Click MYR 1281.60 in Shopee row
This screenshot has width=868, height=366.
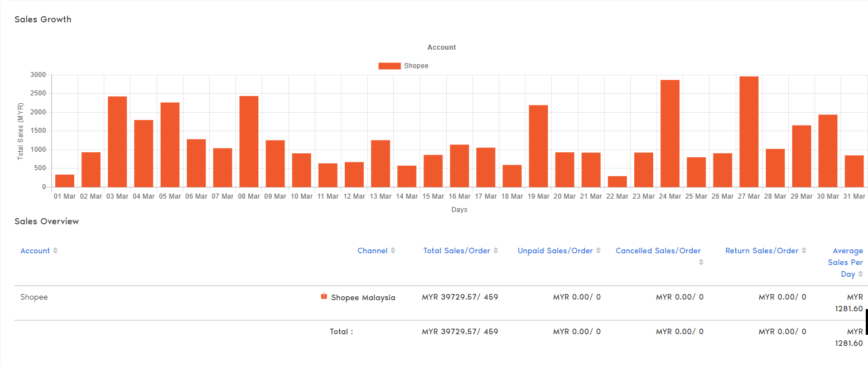(x=849, y=303)
